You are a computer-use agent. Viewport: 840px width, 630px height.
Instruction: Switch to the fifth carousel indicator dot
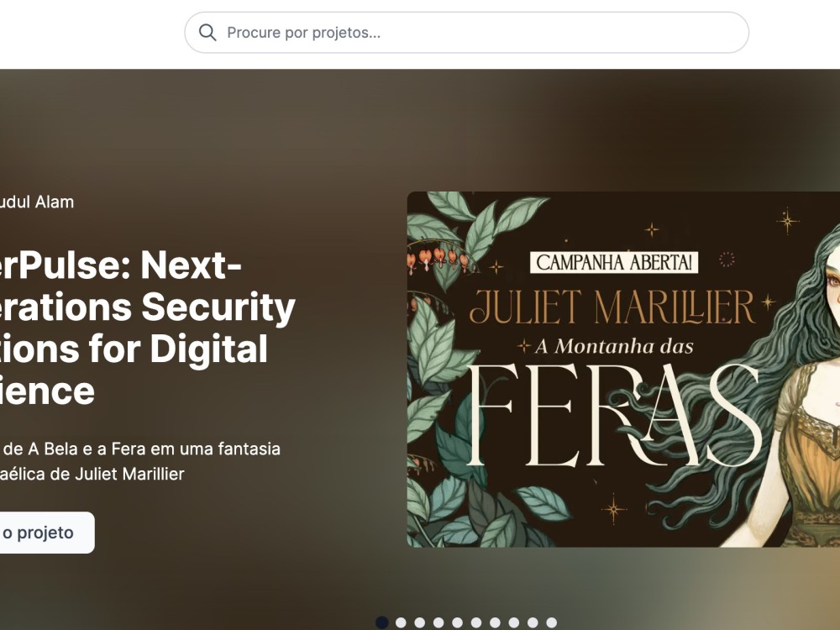pos(457,622)
